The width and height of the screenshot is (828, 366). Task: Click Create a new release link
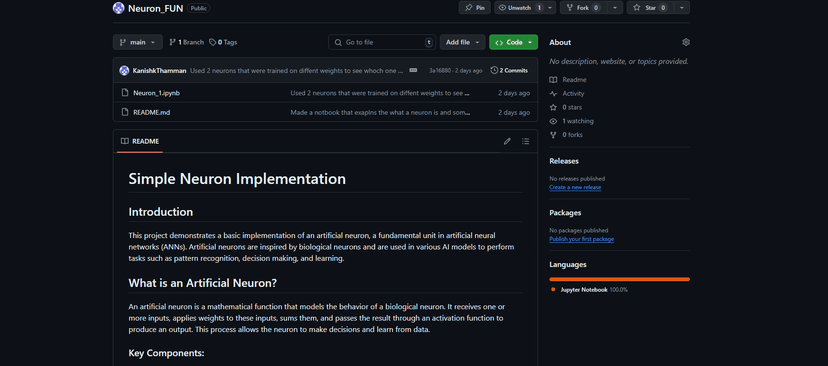point(575,187)
